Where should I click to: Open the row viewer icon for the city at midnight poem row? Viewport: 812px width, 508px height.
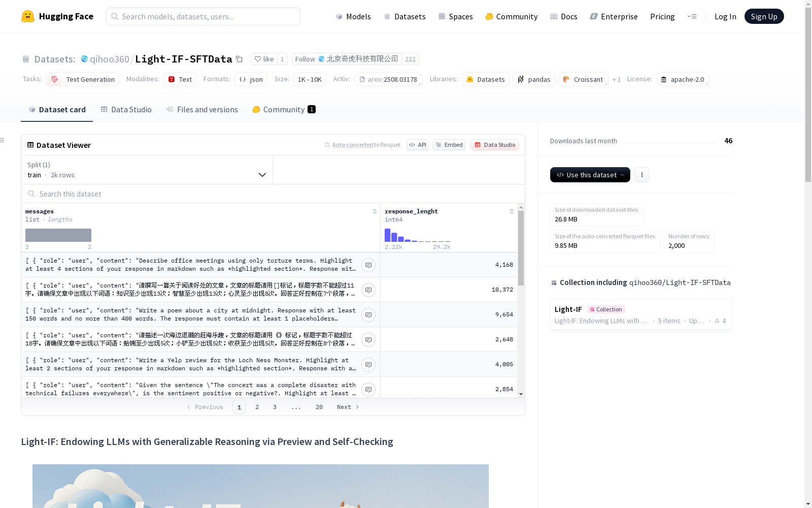[x=368, y=315]
